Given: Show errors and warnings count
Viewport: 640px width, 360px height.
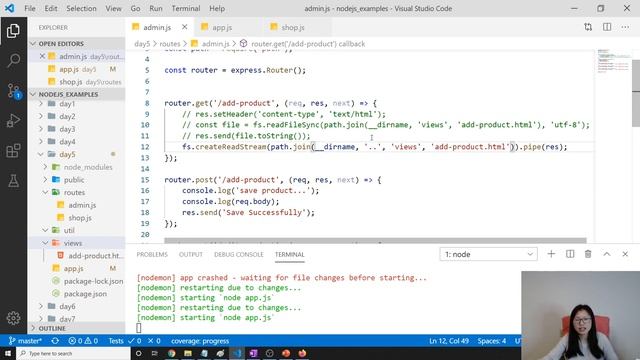Looking at the screenshot, I should (83, 341).
